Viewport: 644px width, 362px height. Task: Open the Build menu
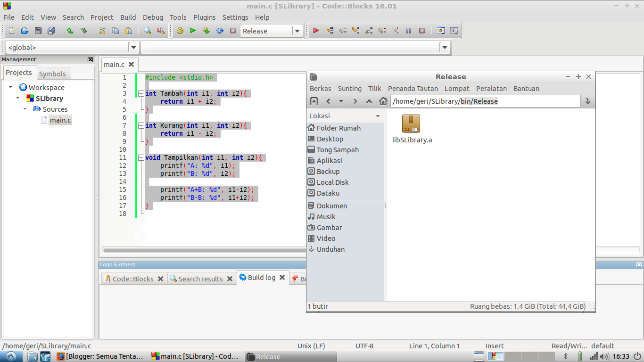[128, 17]
